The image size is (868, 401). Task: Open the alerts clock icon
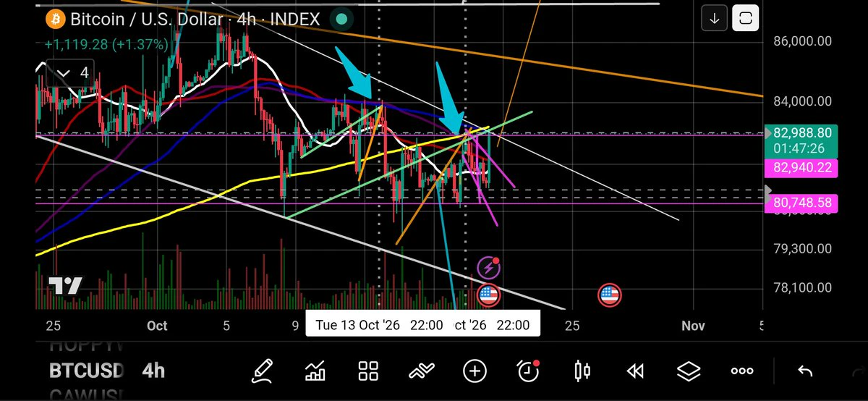(529, 371)
